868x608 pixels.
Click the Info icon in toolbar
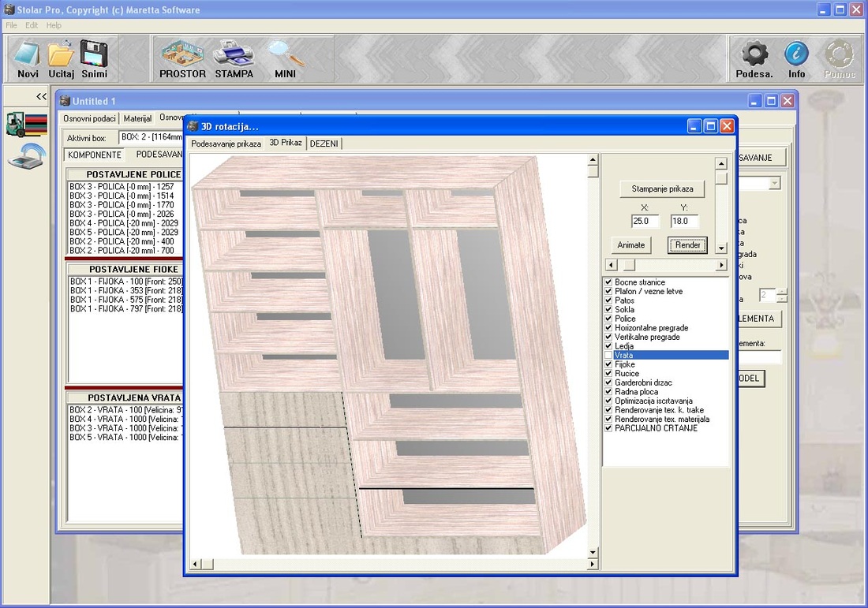click(x=796, y=54)
